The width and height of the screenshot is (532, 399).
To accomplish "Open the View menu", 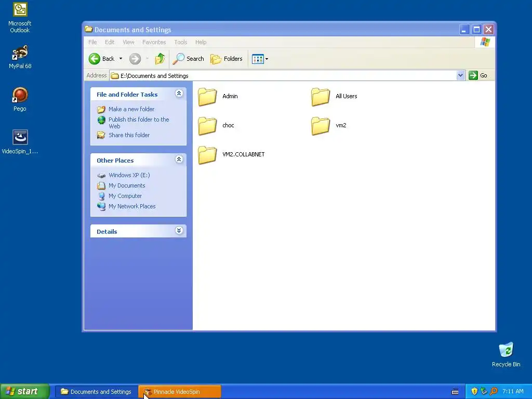I will click(128, 42).
